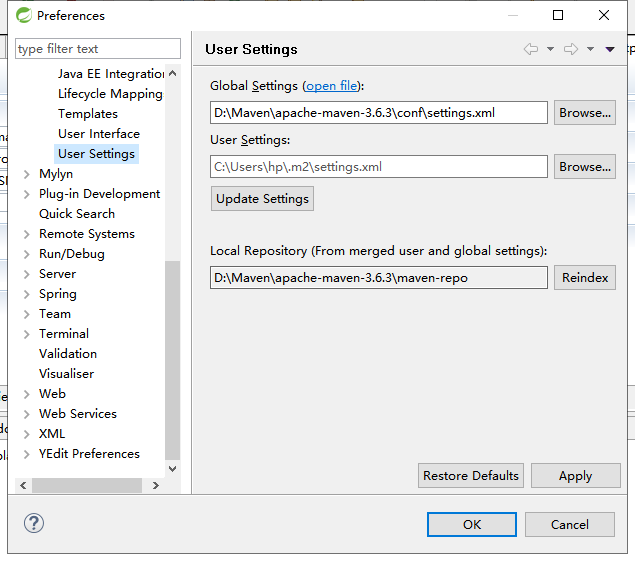
Task: Select the Web Services label
Action: [x=78, y=414]
